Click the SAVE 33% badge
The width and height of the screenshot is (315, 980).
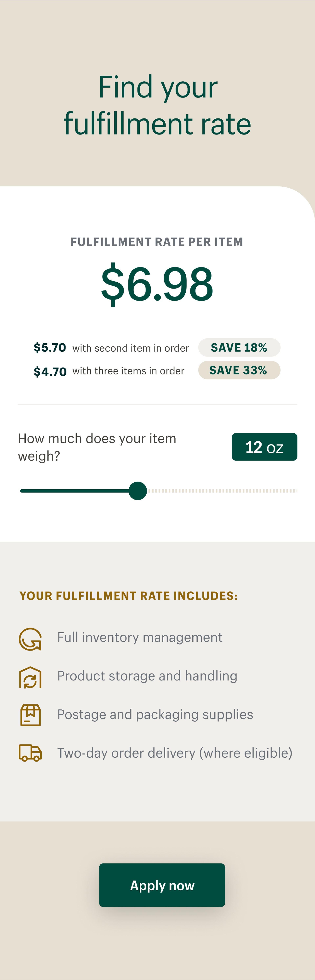239,370
